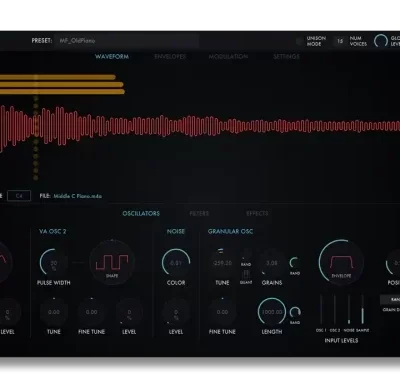Open the MODULATION tab
Viewport: 400px width, 390px height.
coord(228,56)
